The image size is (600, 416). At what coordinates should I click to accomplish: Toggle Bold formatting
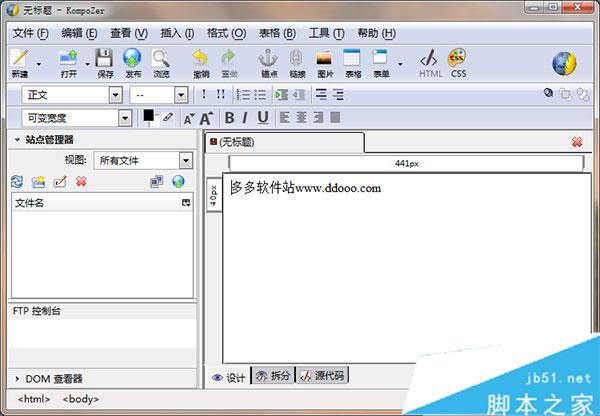click(x=230, y=118)
